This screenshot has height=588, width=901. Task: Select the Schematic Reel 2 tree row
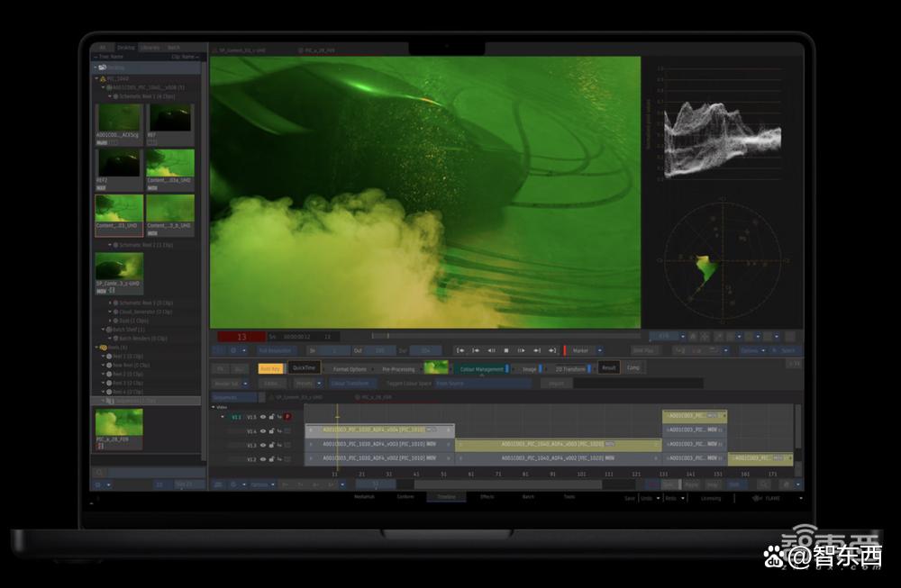[145, 245]
